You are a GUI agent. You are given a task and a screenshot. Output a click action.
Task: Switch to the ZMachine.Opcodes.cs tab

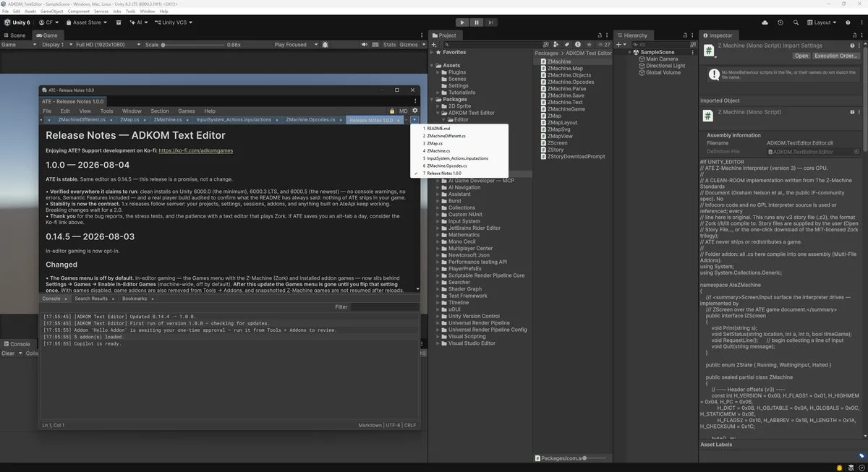coord(310,120)
